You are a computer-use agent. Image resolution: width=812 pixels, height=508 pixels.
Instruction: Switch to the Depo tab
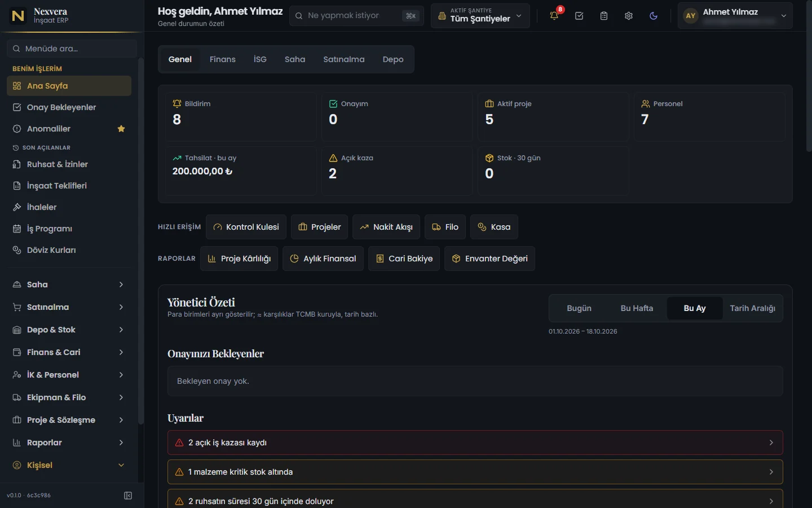tap(393, 59)
